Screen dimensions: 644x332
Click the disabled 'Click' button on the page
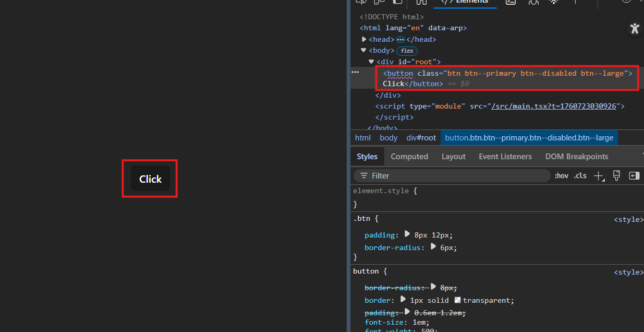(x=150, y=179)
